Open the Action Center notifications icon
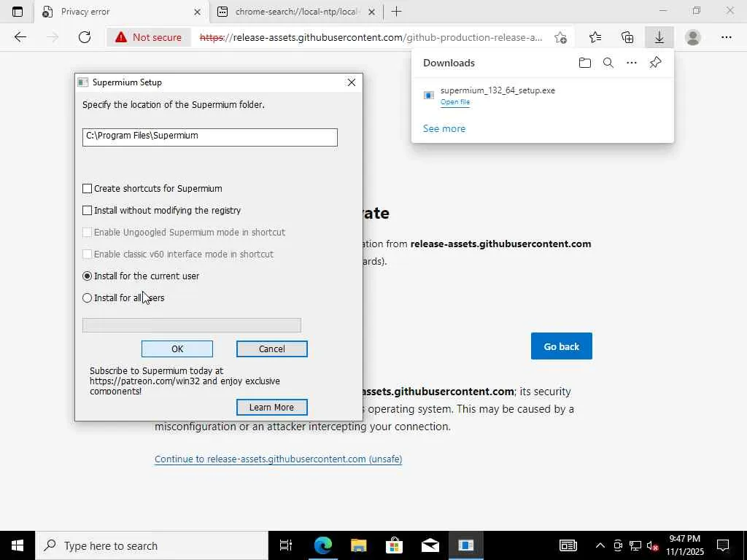The height and width of the screenshot is (560, 747). coord(723,545)
